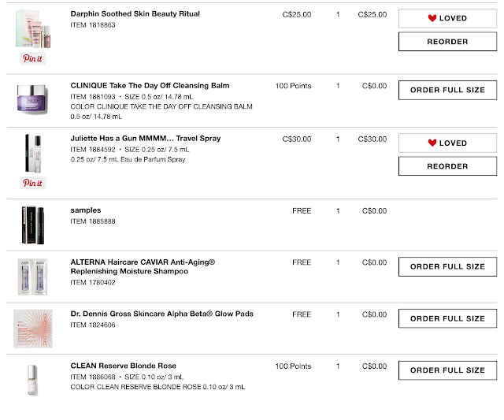Click the Pin it icon under Darphin product
504x420 pixels.
coord(33,58)
